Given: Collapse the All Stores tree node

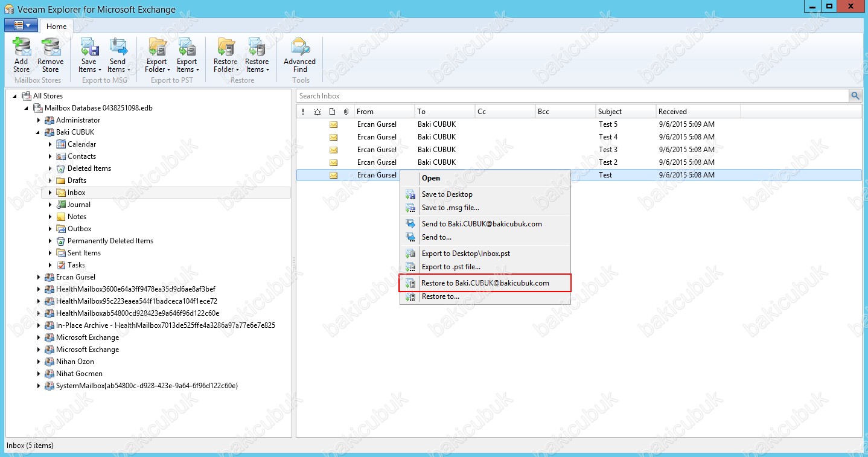Looking at the screenshot, I should [14, 96].
